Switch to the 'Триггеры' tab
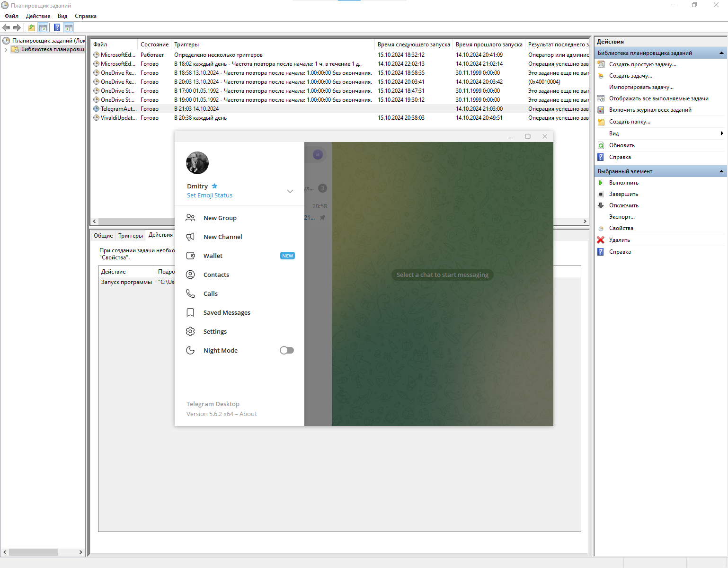The image size is (728, 568). (131, 236)
